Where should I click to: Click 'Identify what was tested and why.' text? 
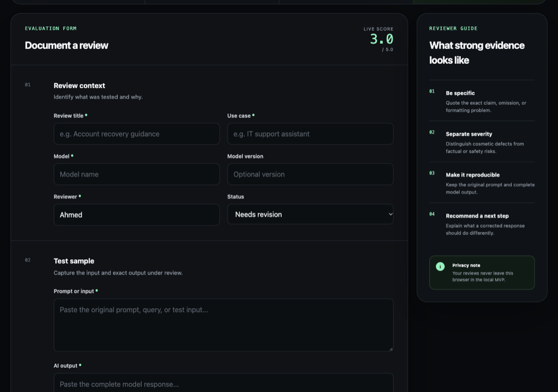tap(98, 97)
